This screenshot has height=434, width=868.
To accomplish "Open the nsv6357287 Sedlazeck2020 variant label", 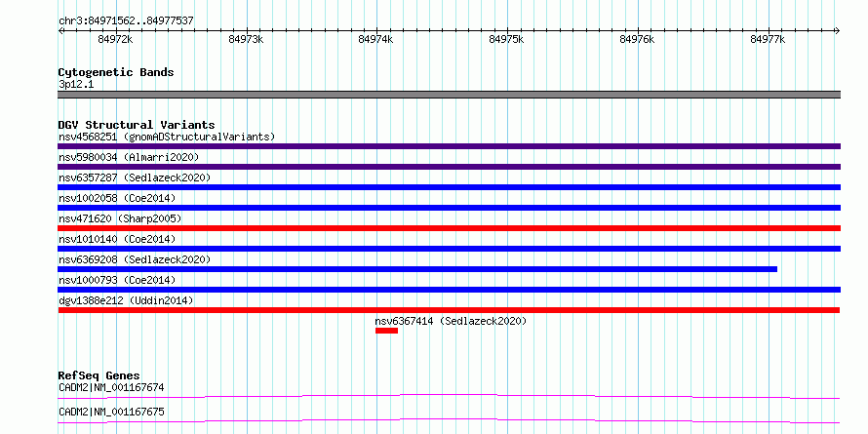I will tap(135, 178).
